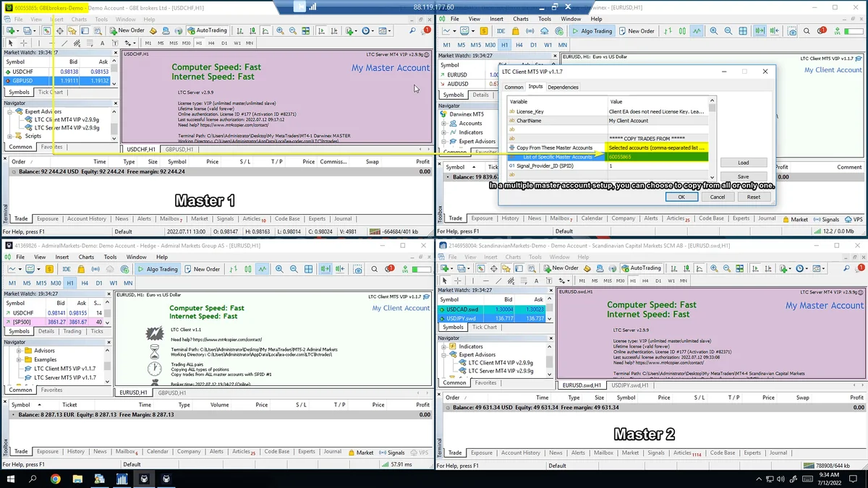Open File Explorer from the taskbar

click(79, 479)
